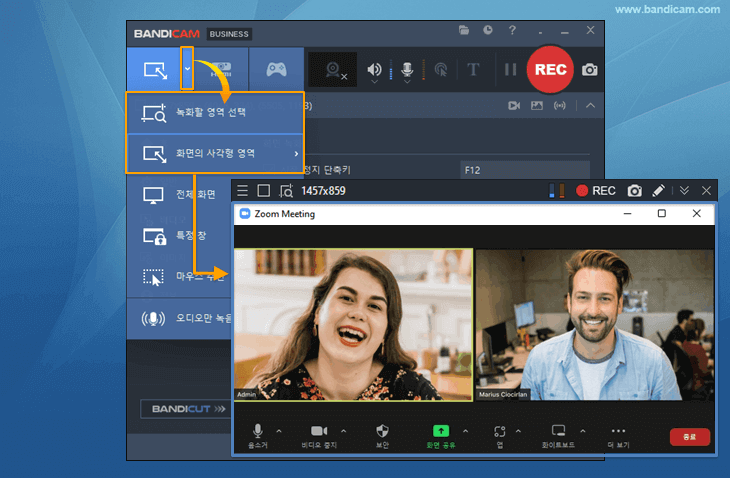Take a screenshot with Bandicam's camera icon
This screenshot has height=478, width=730.
coord(591,70)
